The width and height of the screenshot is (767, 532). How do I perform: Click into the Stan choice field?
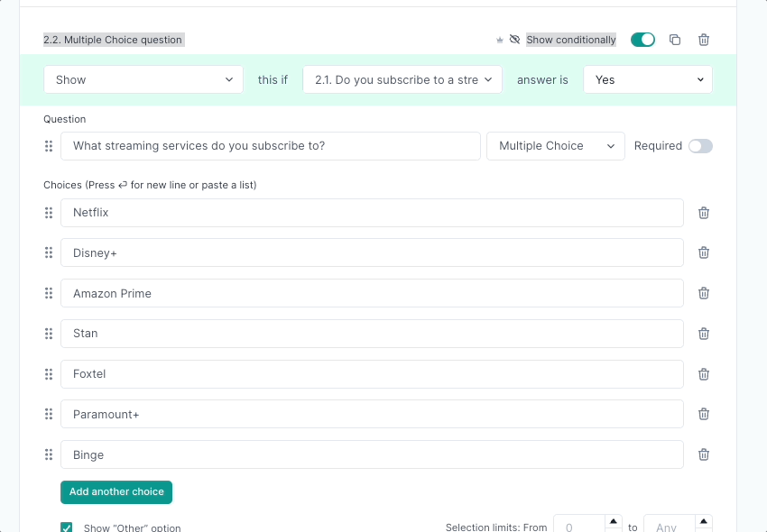click(372, 334)
